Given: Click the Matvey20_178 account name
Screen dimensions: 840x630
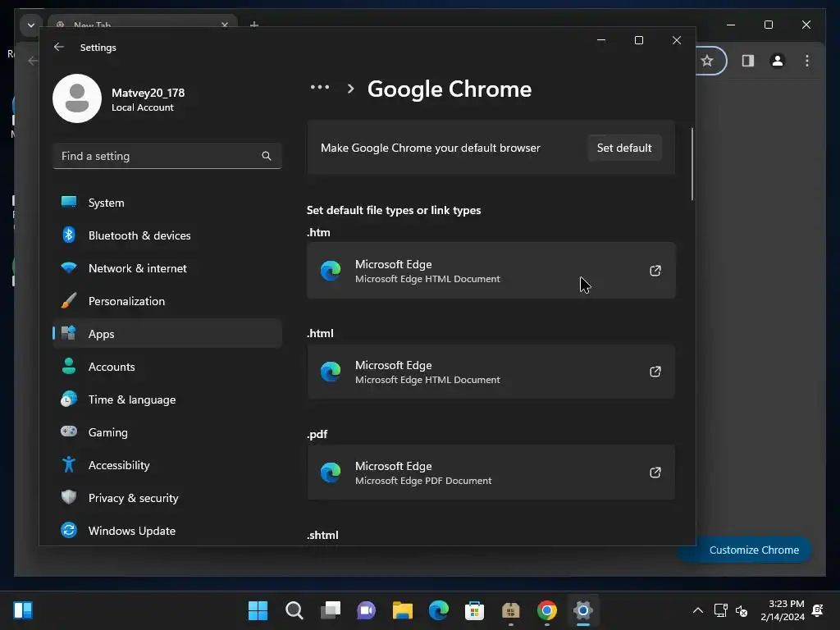Looking at the screenshot, I should pyautogui.click(x=148, y=93).
